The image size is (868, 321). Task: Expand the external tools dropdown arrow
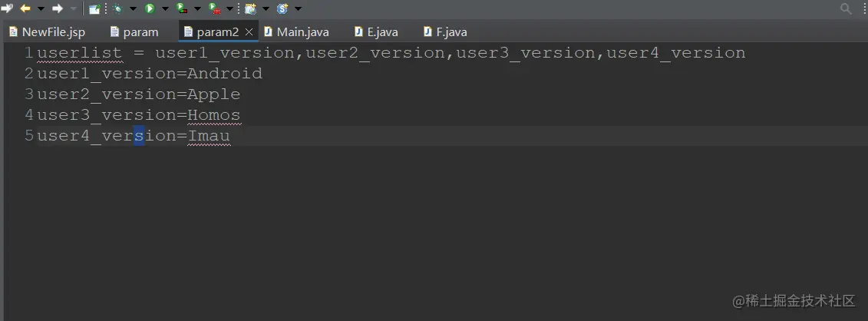click(x=229, y=9)
